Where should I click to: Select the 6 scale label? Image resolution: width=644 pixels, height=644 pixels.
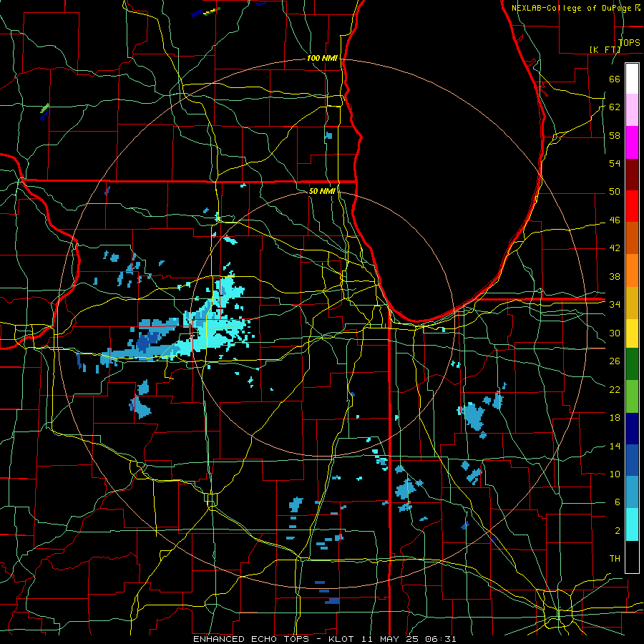tap(617, 502)
